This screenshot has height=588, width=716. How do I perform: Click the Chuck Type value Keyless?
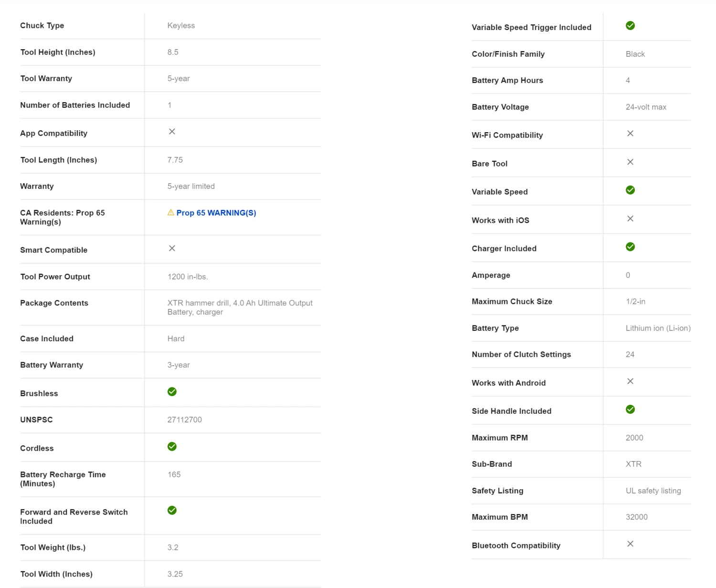[x=181, y=26]
